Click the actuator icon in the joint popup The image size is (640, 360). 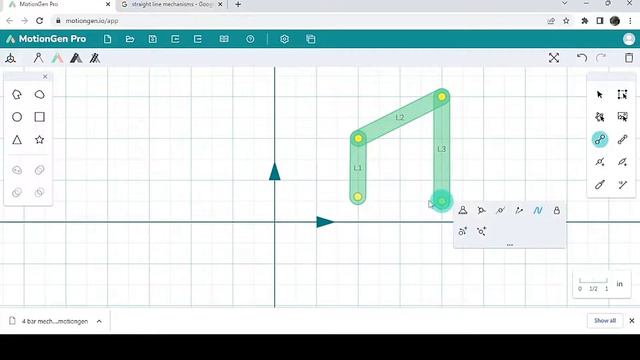pos(482,210)
